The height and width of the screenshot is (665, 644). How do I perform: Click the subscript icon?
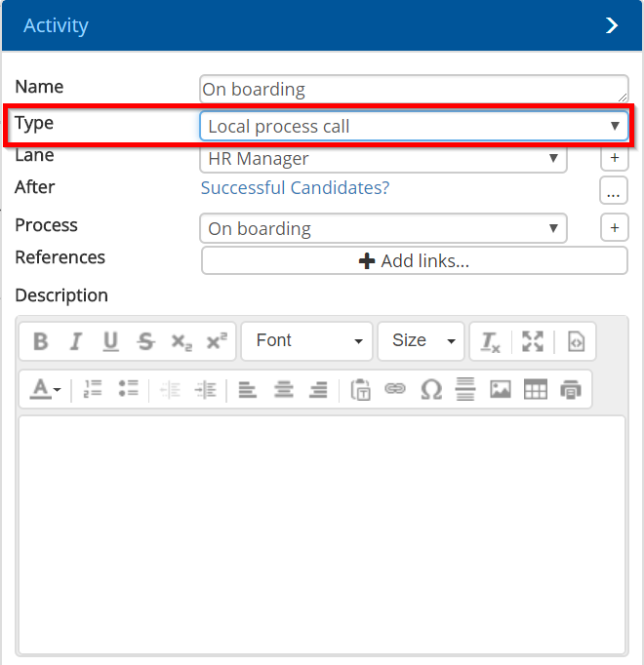181,341
